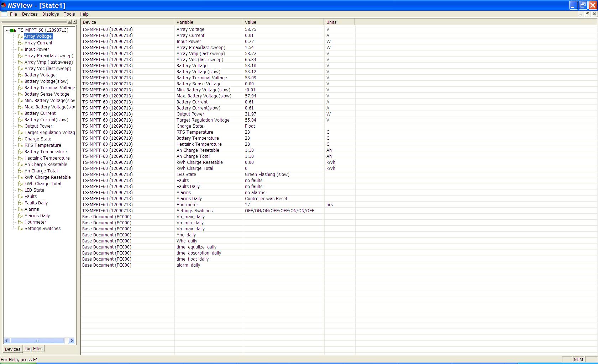Click the Array Voltage value 58.75

251,30
